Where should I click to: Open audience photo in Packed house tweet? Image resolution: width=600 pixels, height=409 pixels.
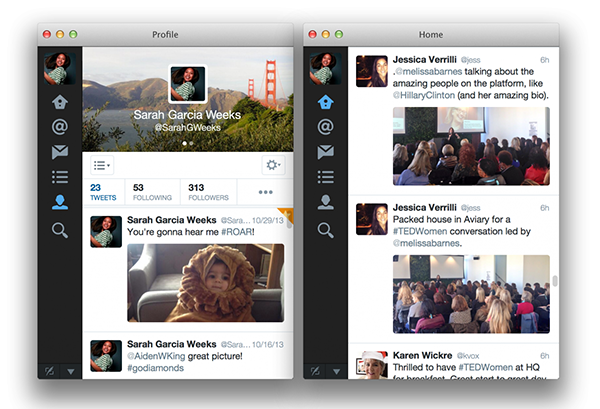click(x=471, y=294)
